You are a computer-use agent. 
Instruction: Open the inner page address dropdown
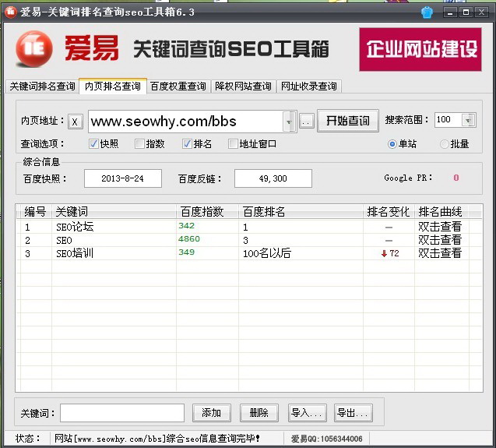[x=289, y=122]
